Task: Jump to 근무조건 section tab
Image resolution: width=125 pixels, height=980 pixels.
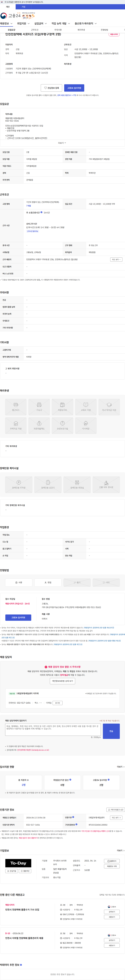Action: [x=35, y=30]
